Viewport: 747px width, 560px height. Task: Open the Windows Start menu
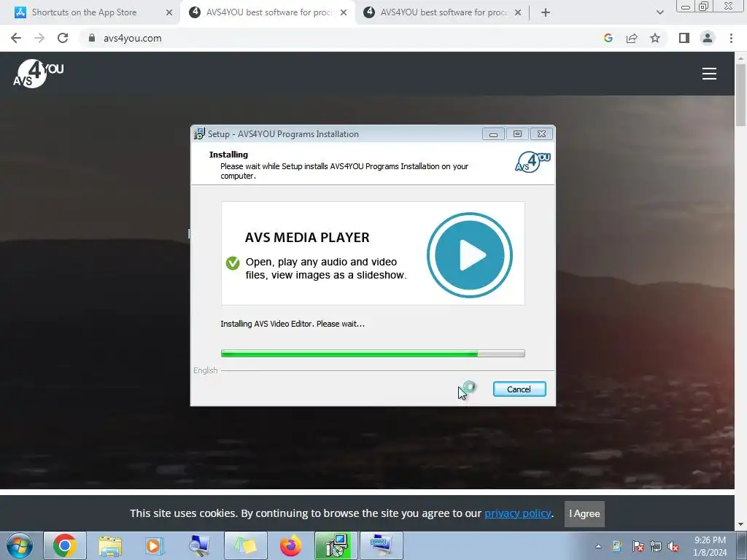tap(20, 545)
